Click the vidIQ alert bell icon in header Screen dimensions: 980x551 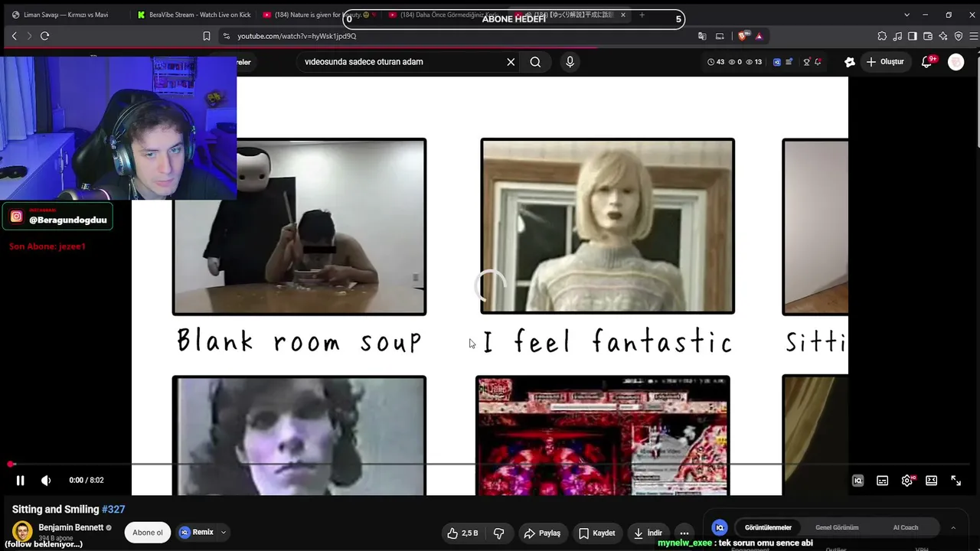click(818, 62)
